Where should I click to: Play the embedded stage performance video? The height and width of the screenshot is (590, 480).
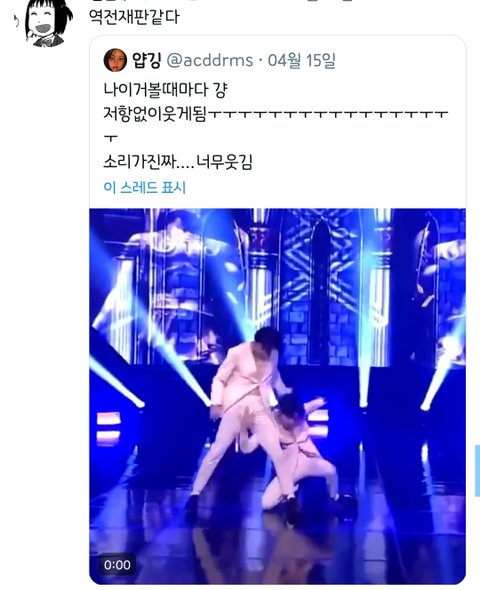point(278,396)
